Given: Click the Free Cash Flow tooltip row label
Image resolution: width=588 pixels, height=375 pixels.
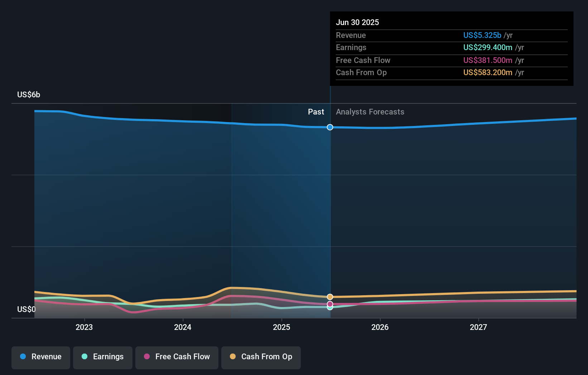Looking at the screenshot, I should [363, 60].
